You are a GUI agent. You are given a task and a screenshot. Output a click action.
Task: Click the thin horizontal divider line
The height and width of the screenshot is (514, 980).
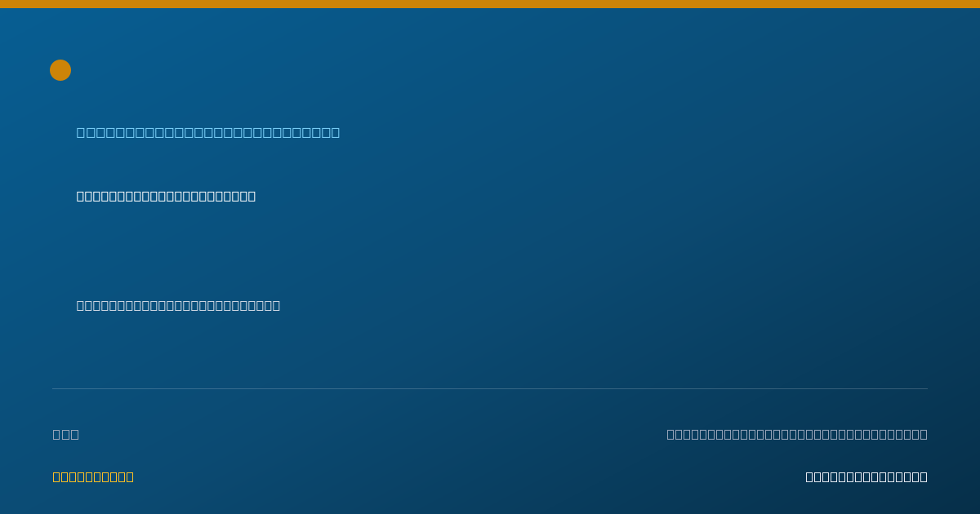pos(490,388)
